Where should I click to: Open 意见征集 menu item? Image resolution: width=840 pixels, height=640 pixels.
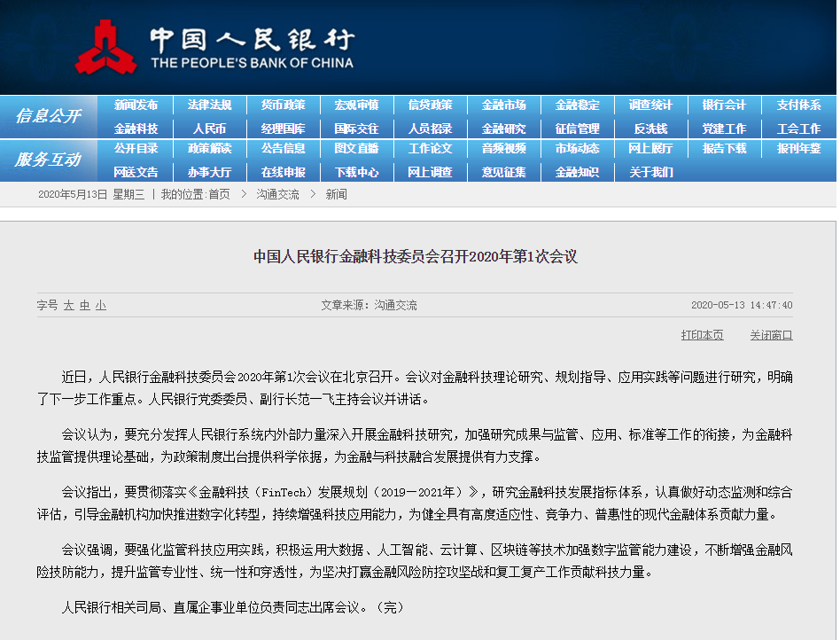(503, 172)
